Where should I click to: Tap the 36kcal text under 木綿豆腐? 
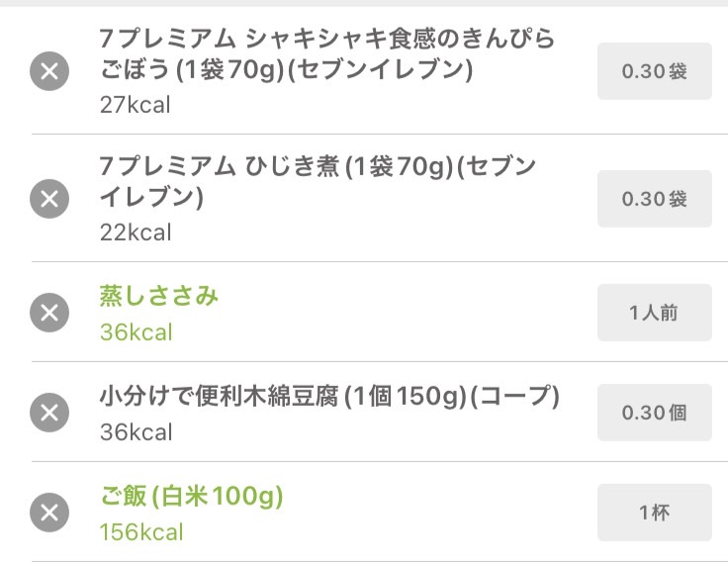click(136, 432)
